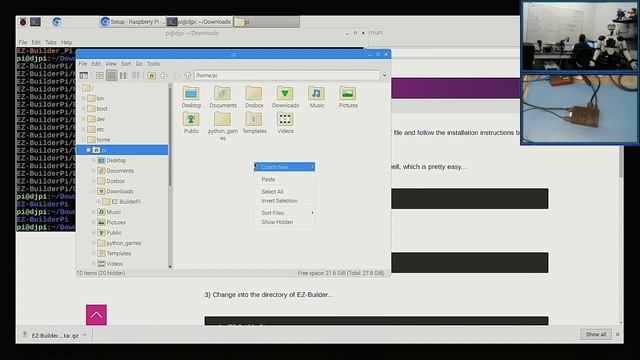Switch to detailed list view in file manager
640x360 pixels.
pyautogui.click(x=136, y=76)
